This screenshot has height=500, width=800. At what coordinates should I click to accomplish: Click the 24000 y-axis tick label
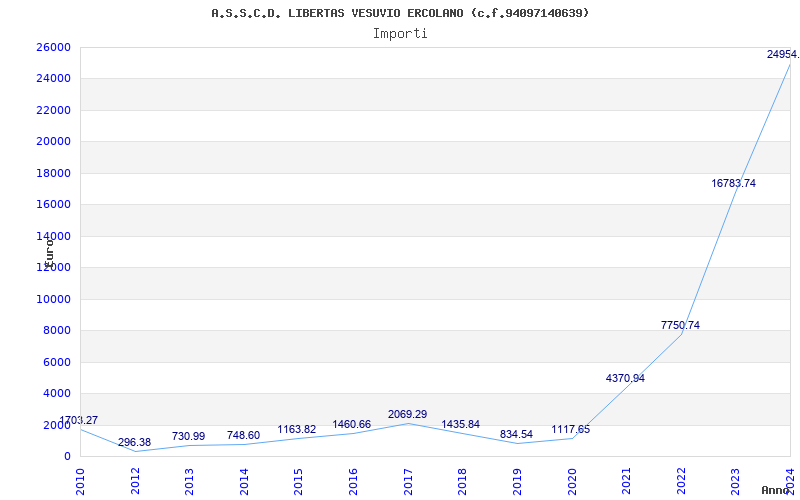pyautogui.click(x=53, y=79)
